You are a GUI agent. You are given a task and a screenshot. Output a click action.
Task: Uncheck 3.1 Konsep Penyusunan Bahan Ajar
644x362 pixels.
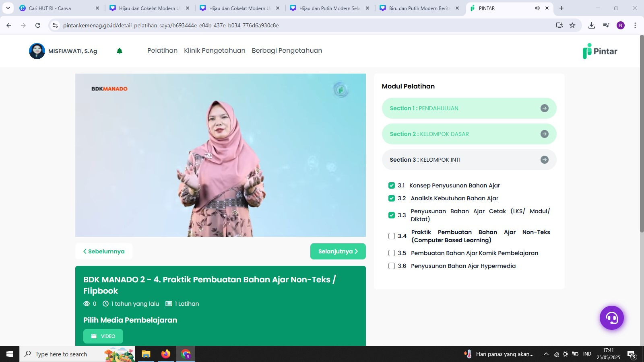pyautogui.click(x=392, y=185)
